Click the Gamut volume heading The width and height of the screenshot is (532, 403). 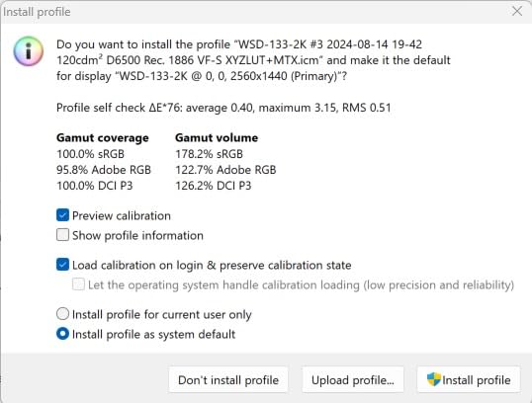tap(217, 137)
